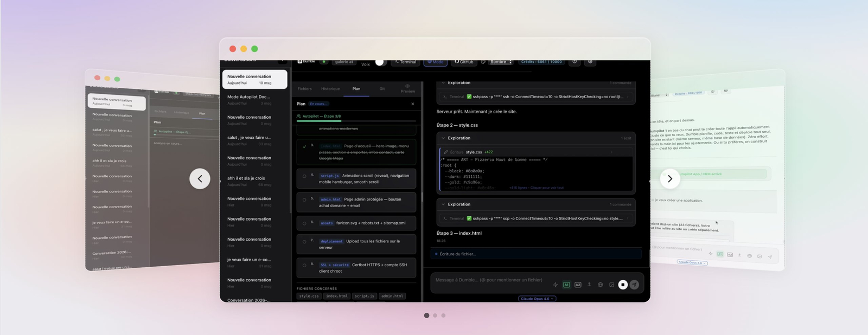Click the upload icon in message box

589,285
